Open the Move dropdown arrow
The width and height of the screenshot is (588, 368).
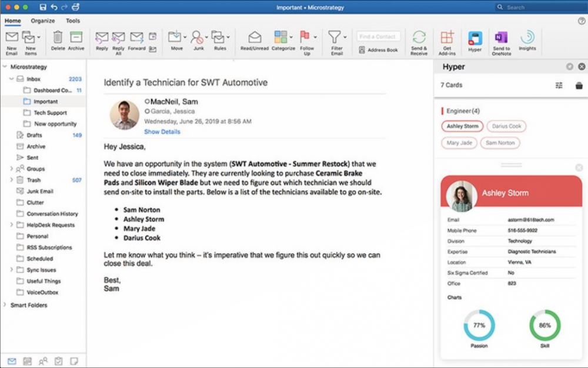click(185, 37)
